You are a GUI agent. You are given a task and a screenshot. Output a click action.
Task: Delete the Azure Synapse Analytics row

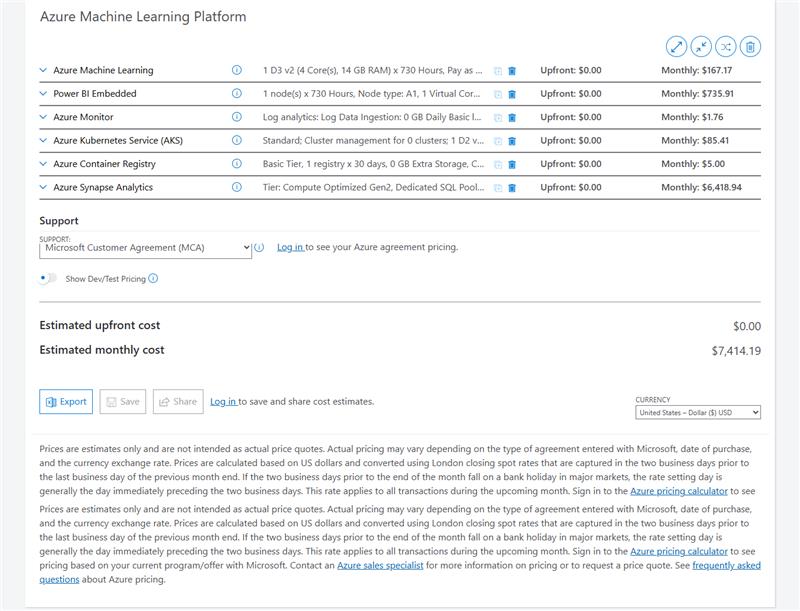point(512,188)
